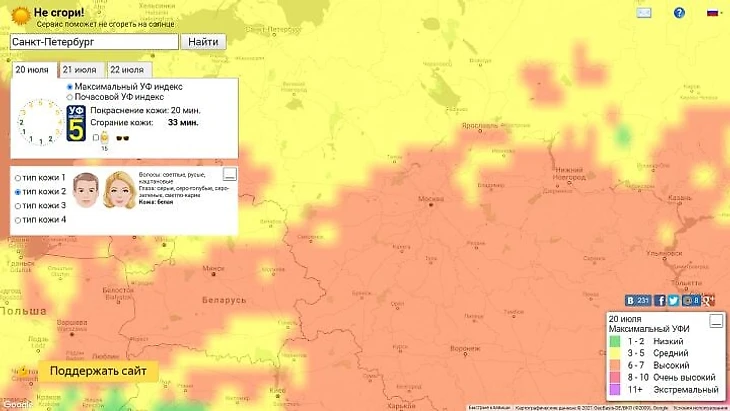Click the Google logo on the map
The image size is (730, 411).
pyautogui.click(x=18, y=404)
